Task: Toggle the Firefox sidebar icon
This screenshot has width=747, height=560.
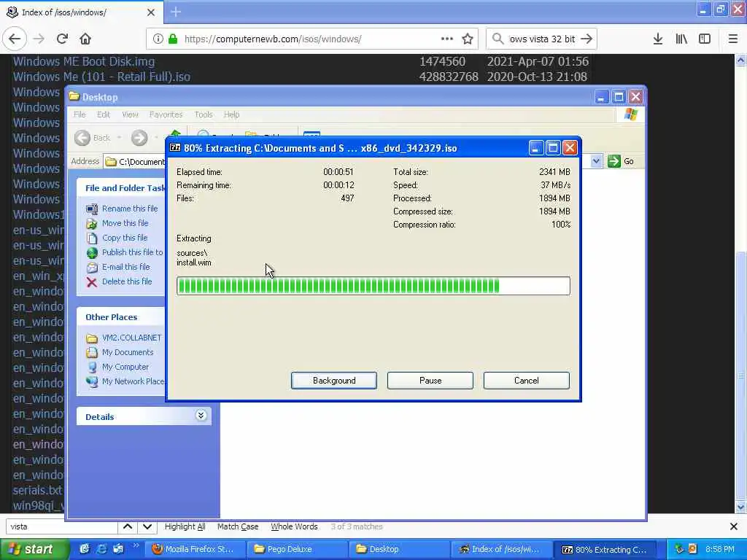Action: coord(705,39)
